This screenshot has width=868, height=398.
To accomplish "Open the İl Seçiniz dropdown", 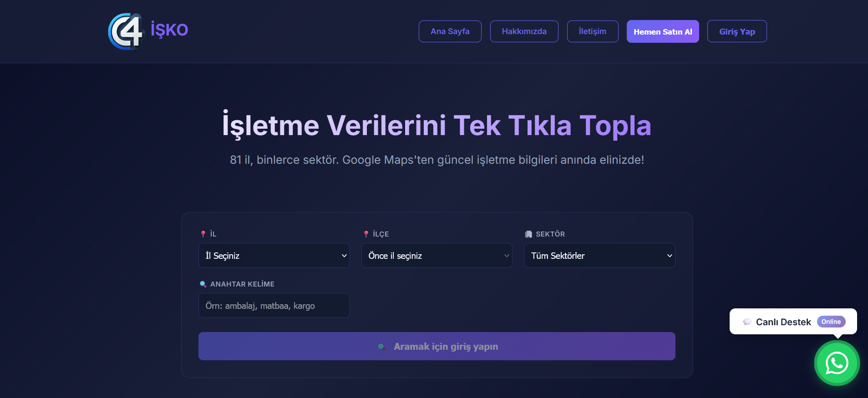I will click(x=274, y=256).
